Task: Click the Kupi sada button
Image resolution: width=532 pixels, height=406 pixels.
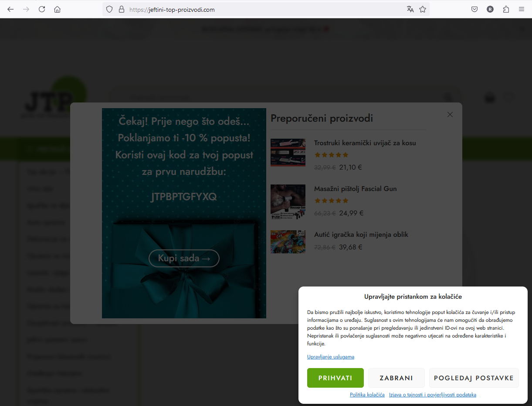Action: (184, 258)
